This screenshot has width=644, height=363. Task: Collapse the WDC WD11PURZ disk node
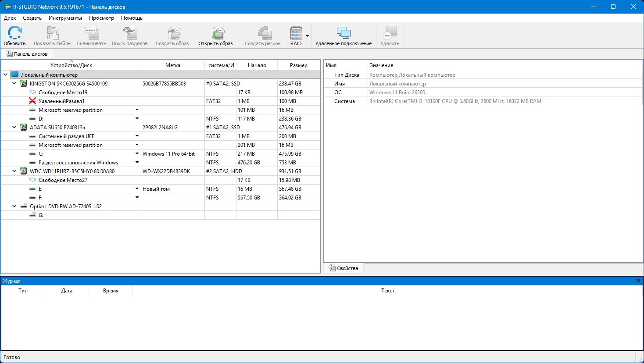tap(14, 171)
